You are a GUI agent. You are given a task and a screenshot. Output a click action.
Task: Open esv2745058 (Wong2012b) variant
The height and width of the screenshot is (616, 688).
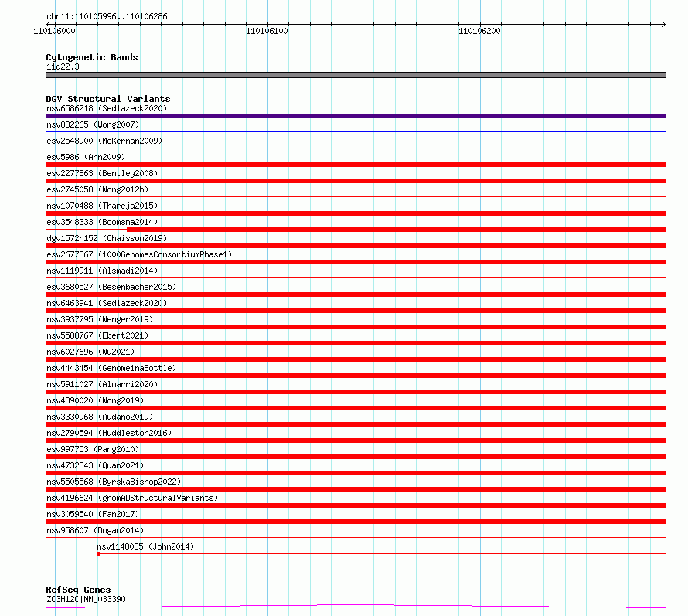[97, 189]
